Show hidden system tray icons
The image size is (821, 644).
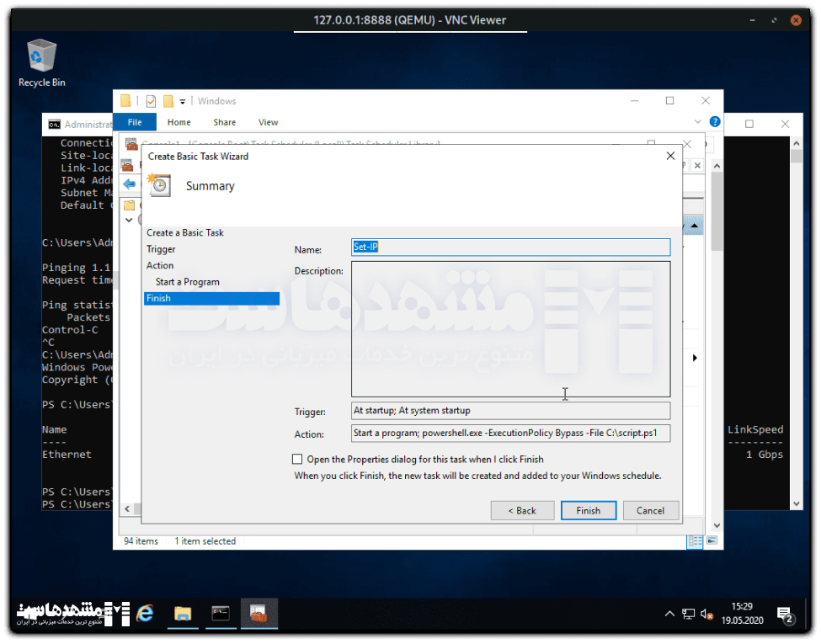coord(670,614)
